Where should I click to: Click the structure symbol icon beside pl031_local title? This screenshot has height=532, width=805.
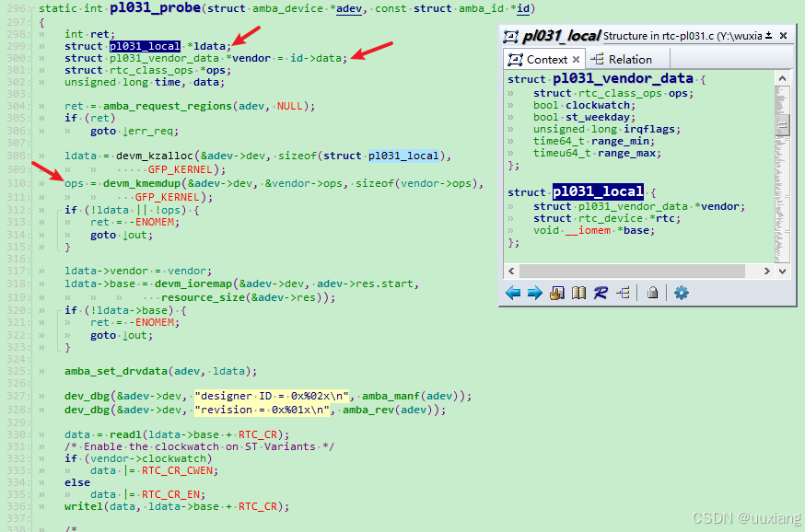[x=511, y=36]
